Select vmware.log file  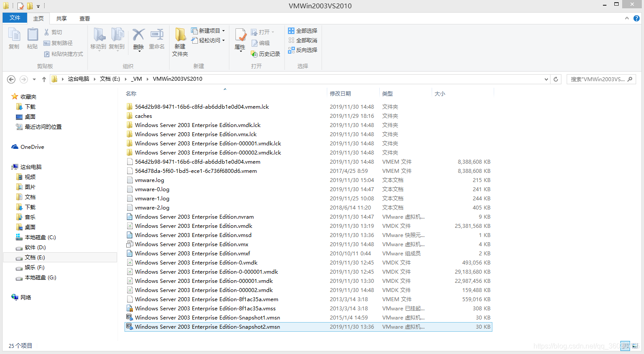click(149, 180)
